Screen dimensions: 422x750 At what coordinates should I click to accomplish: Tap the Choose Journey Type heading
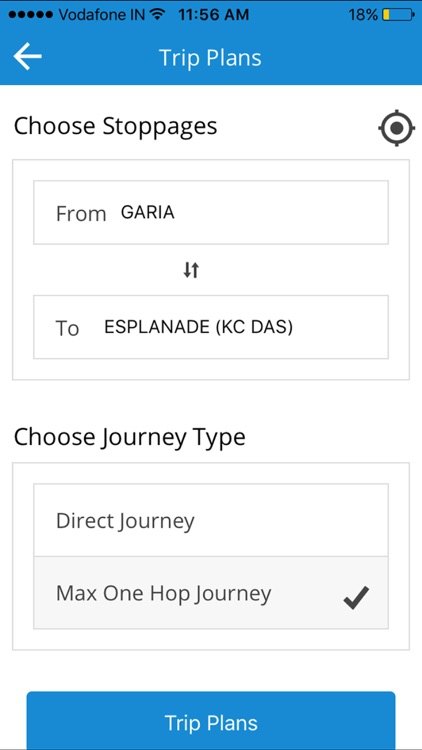point(129,438)
